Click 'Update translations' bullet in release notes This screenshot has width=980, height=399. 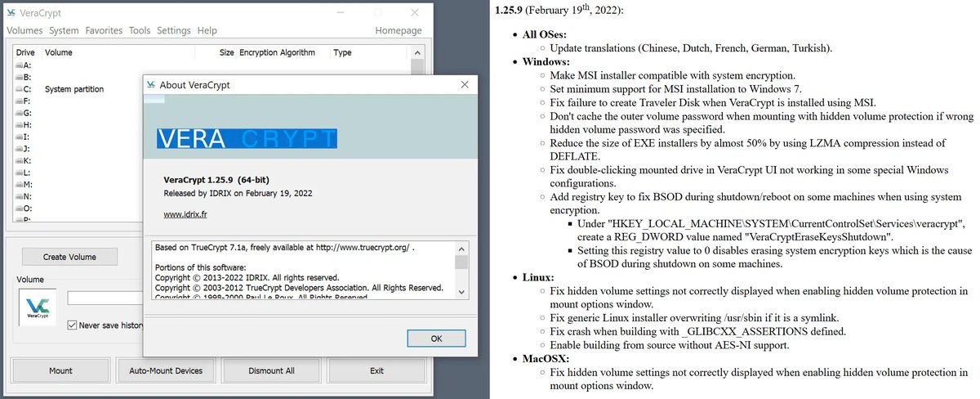[x=691, y=48]
